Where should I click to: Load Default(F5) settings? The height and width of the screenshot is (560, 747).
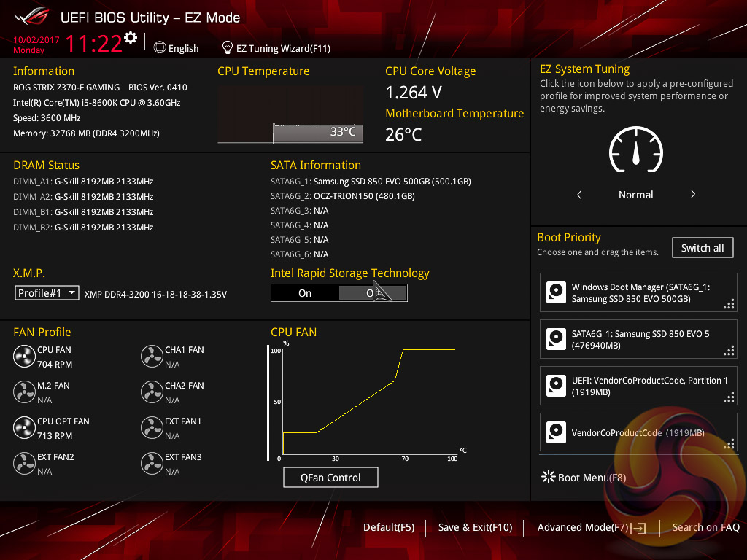pos(389,527)
